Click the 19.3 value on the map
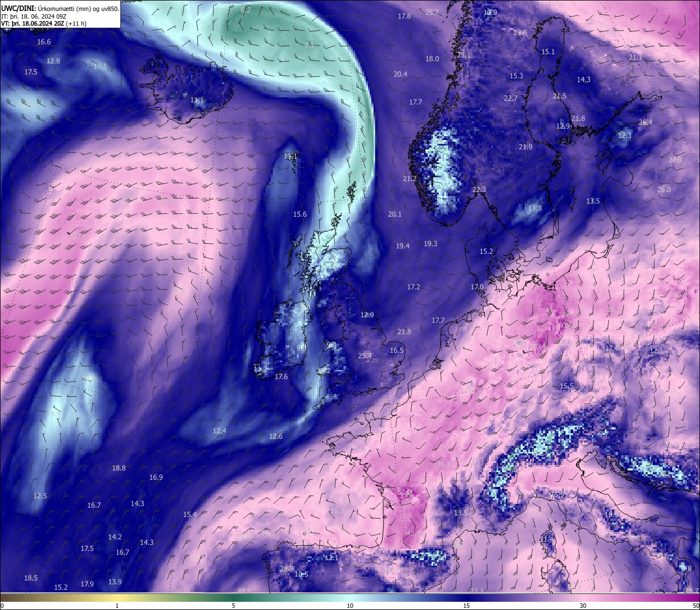The width and height of the screenshot is (700, 610). pos(430,244)
